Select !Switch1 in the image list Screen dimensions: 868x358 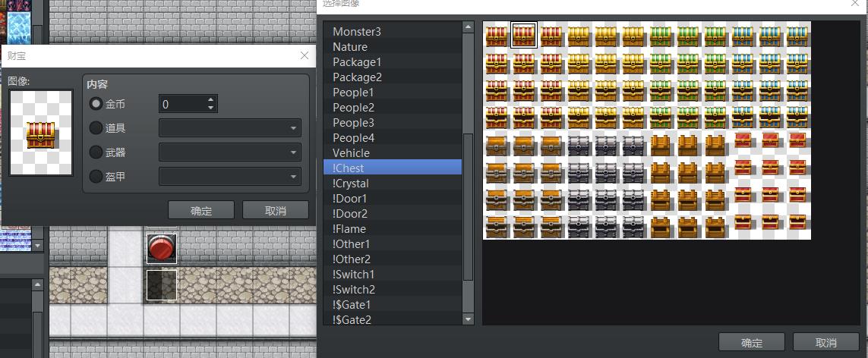[x=393, y=274]
